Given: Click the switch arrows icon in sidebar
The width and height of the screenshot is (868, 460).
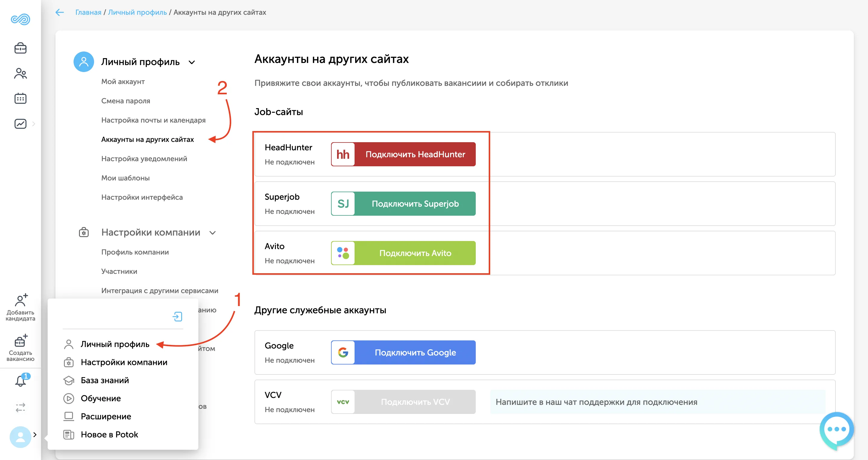Looking at the screenshot, I should (20, 408).
